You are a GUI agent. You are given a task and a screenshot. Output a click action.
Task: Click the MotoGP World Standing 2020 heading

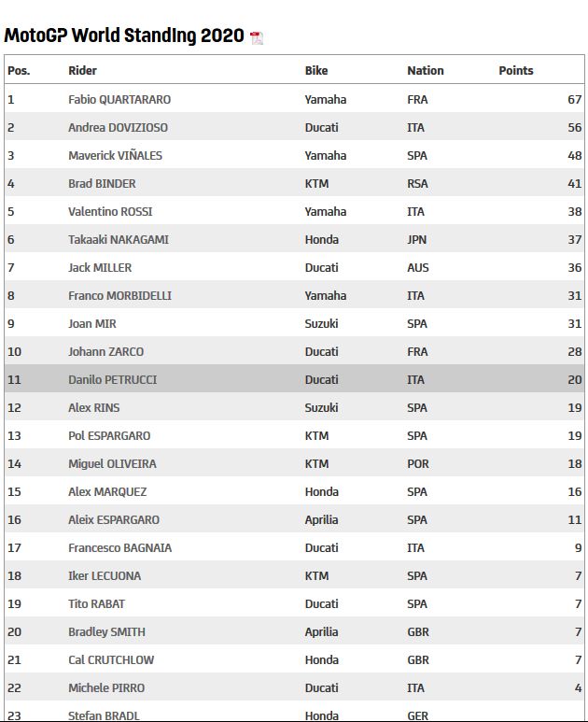124,36
